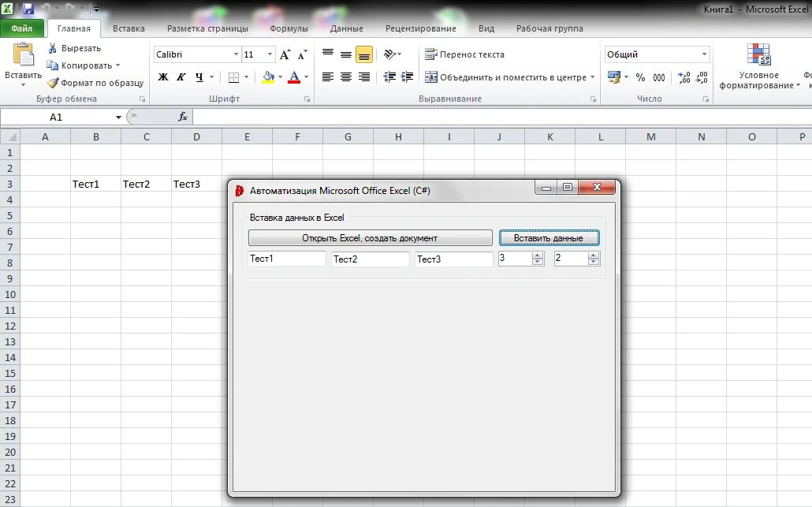Image resolution: width=812 pixels, height=507 pixels.
Task: Switch to Данные tab
Action: [346, 28]
